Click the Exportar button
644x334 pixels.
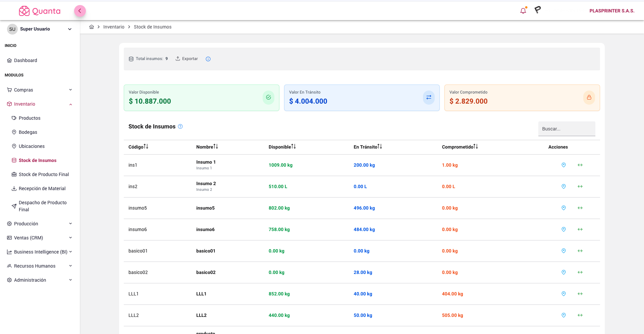[187, 59]
